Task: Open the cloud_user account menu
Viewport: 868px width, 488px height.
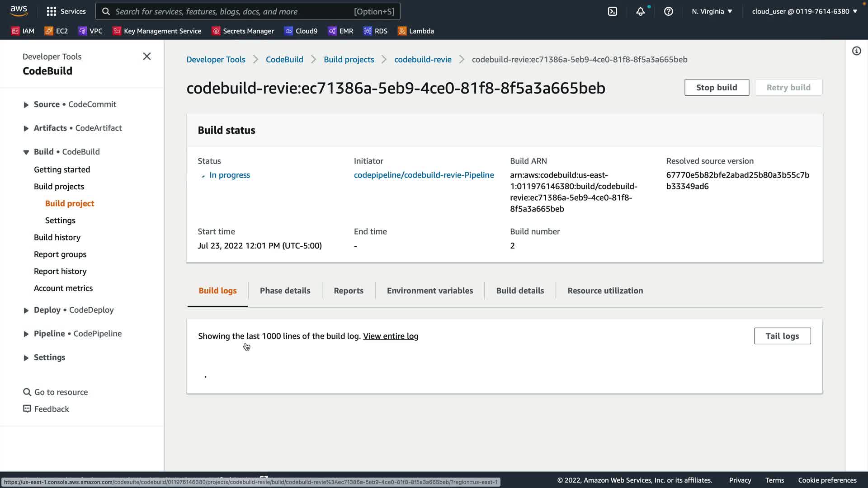Action: 804,11
